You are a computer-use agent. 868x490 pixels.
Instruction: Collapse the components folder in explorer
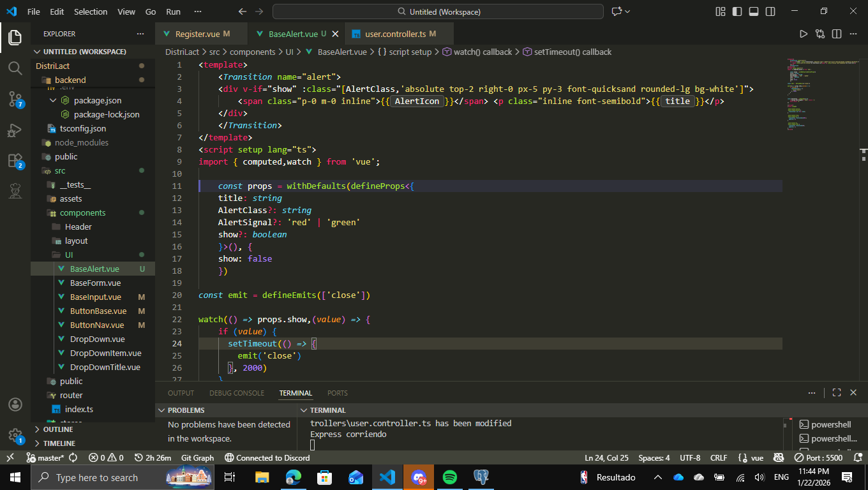(x=82, y=213)
